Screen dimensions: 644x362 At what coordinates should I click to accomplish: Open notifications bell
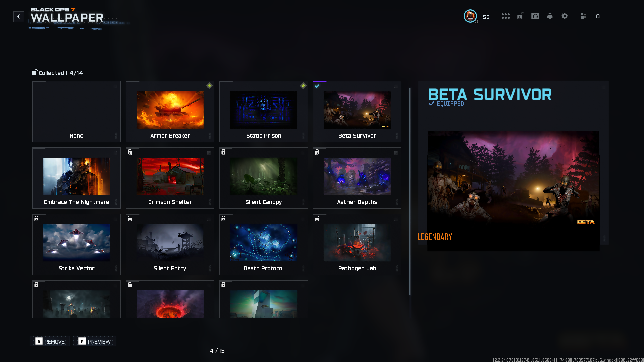[x=550, y=16]
